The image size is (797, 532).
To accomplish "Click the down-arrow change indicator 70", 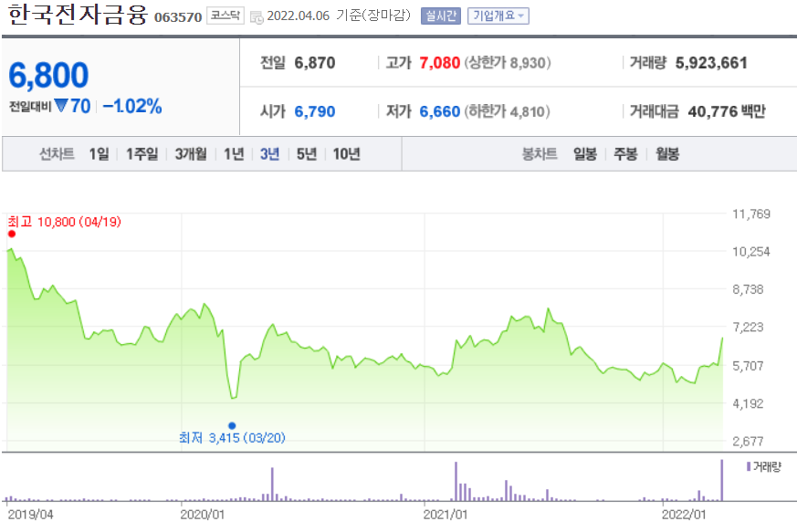I will click(x=73, y=106).
